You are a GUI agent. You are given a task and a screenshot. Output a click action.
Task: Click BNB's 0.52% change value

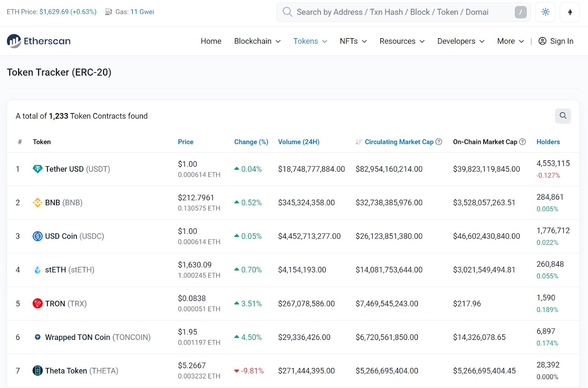(248, 203)
